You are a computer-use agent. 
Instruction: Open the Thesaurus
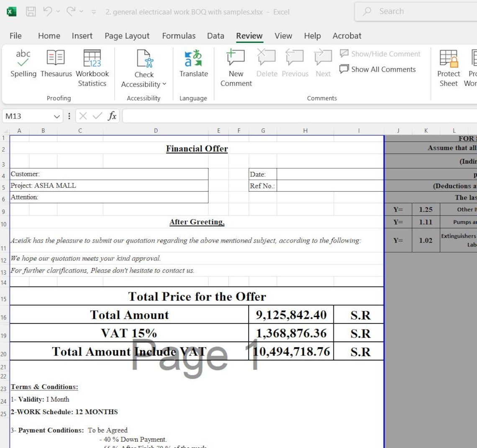coord(56,64)
